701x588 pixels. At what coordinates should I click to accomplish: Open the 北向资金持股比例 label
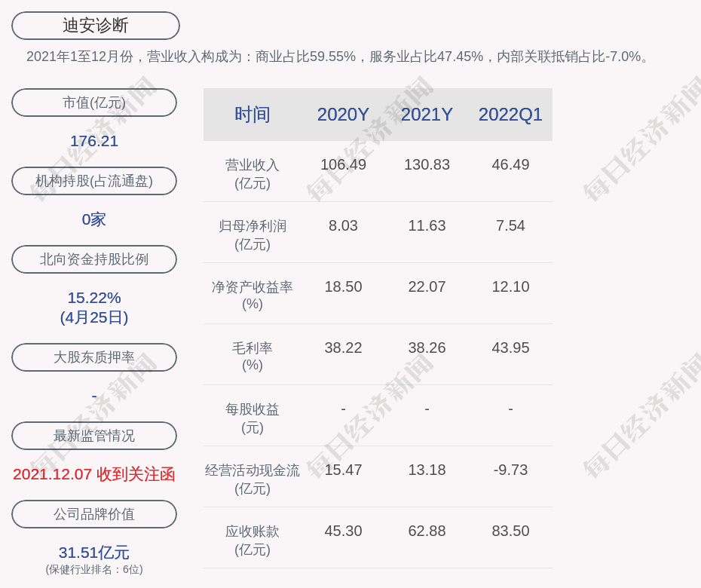(94, 259)
